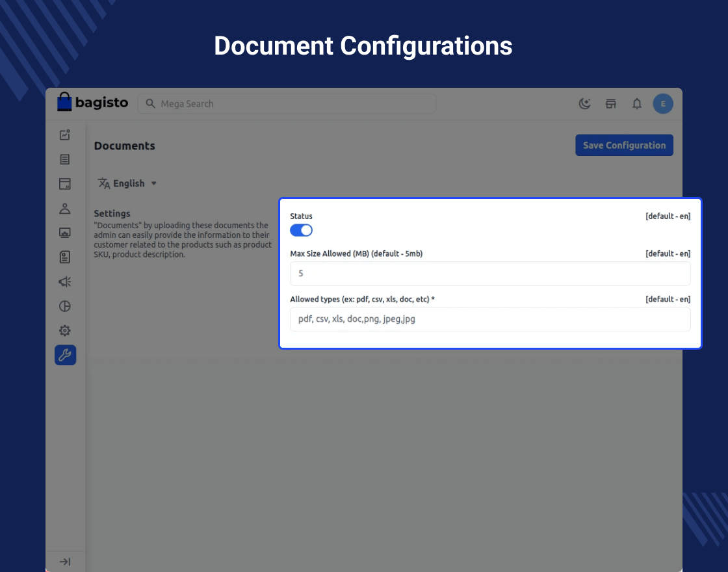728x572 pixels.
Task: Click the Max Size Allowed input
Action: pos(490,274)
